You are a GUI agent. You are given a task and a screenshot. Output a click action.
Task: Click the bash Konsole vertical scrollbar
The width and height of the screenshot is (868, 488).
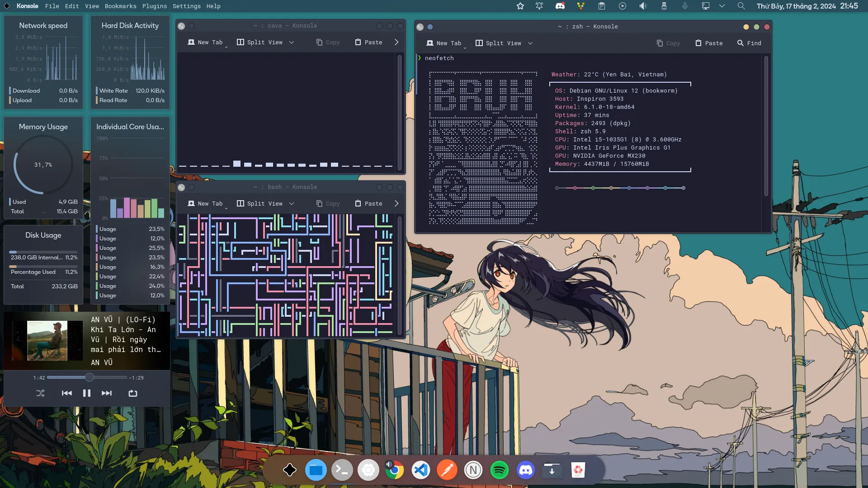point(400,275)
